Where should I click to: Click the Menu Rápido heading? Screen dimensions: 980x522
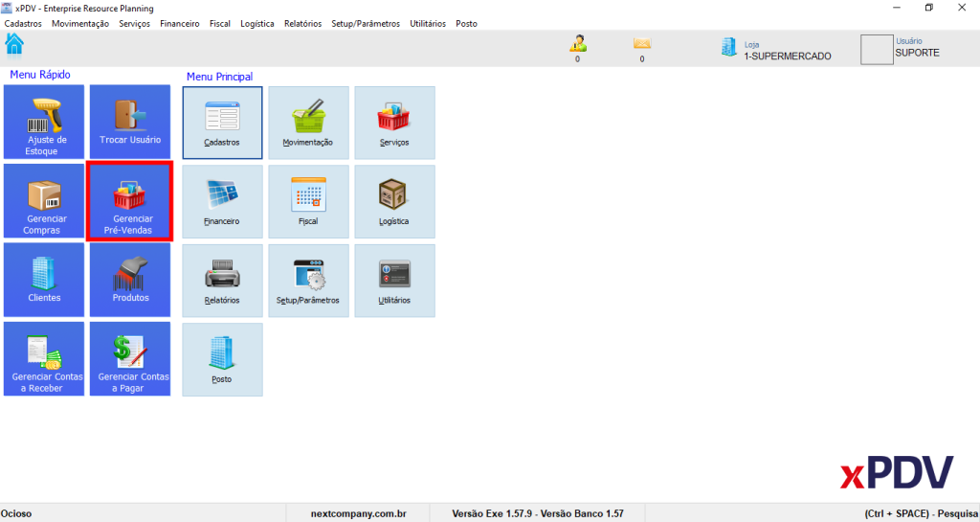click(x=40, y=75)
